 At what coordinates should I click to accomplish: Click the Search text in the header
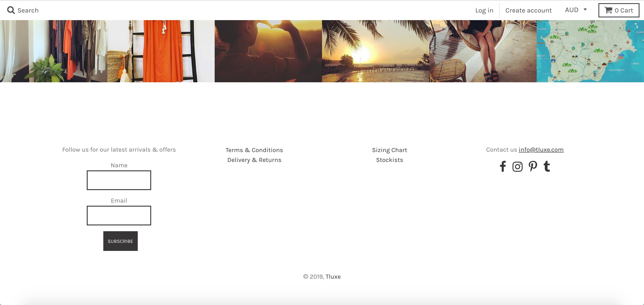(x=28, y=11)
